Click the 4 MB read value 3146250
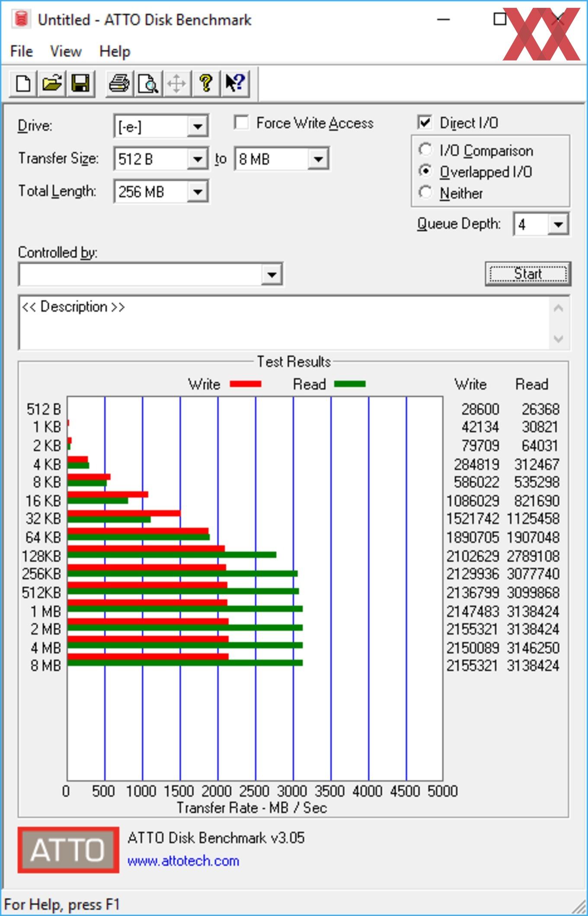The height and width of the screenshot is (916, 588). [533, 647]
